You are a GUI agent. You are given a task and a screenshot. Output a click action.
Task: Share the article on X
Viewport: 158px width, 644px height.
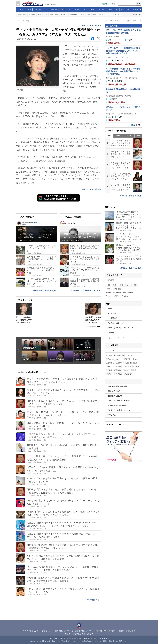point(99,39)
